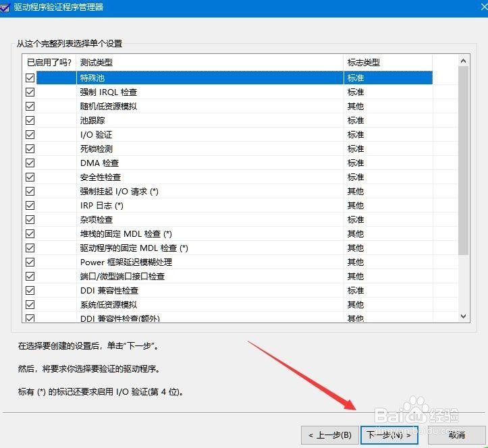Toggle the 系统低资源模拟 checkbox
The image size is (488, 448).
pos(30,304)
